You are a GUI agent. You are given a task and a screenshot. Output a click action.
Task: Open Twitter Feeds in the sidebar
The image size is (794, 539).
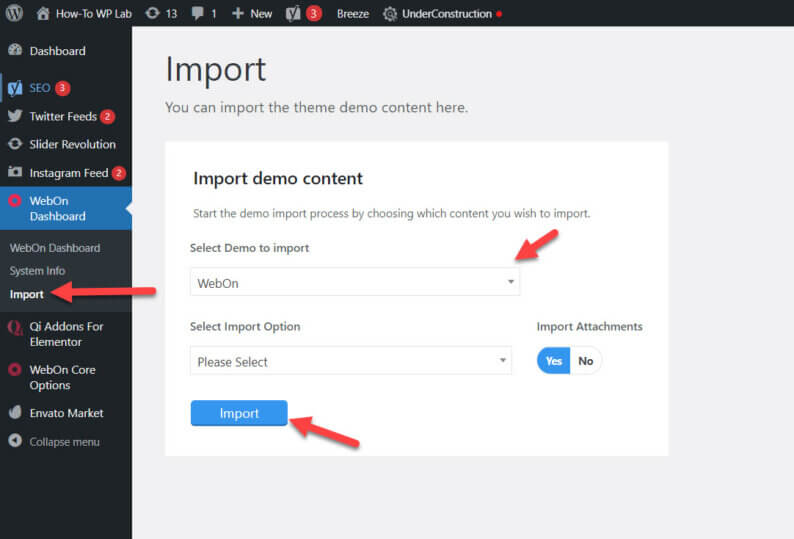click(66, 117)
